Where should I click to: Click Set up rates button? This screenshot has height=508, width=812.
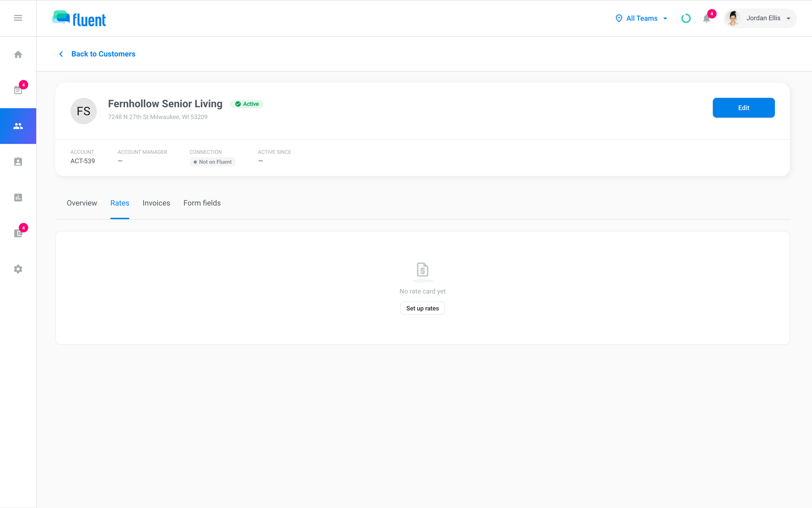[422, 309]
